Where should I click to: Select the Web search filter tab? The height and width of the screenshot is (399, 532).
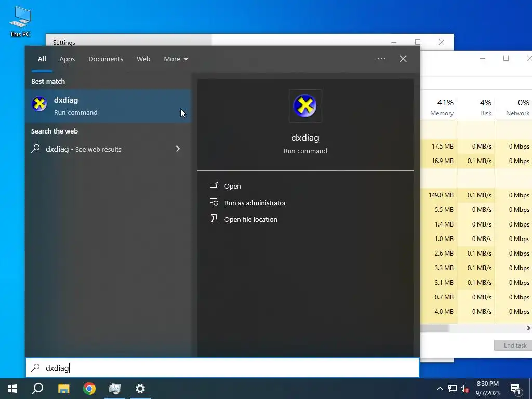click(x=143, y=59)
